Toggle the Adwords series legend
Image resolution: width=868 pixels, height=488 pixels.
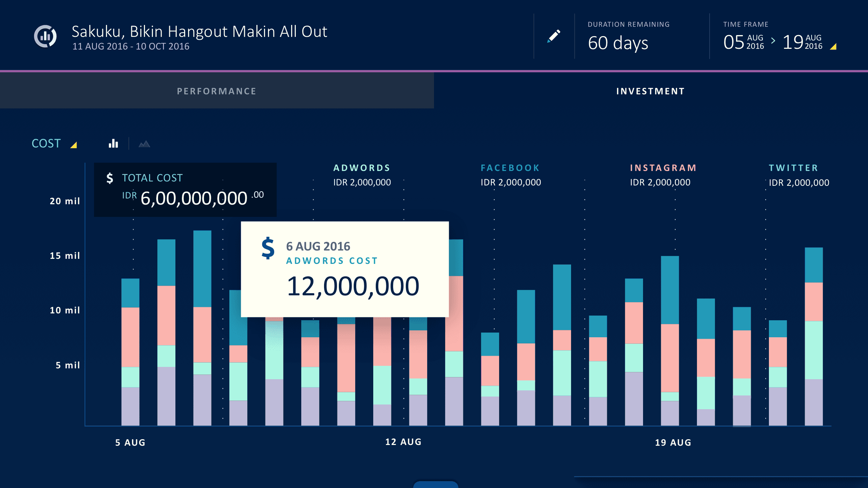[362, 168]
